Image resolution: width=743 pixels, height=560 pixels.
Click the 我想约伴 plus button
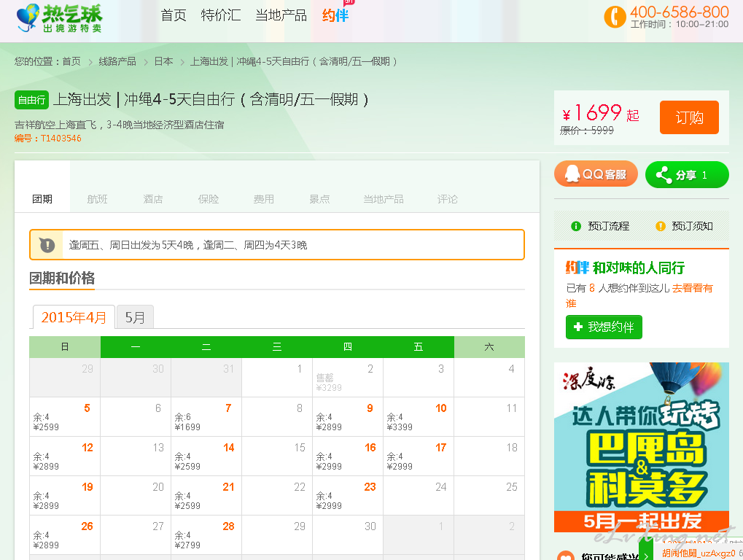(604, 327)
